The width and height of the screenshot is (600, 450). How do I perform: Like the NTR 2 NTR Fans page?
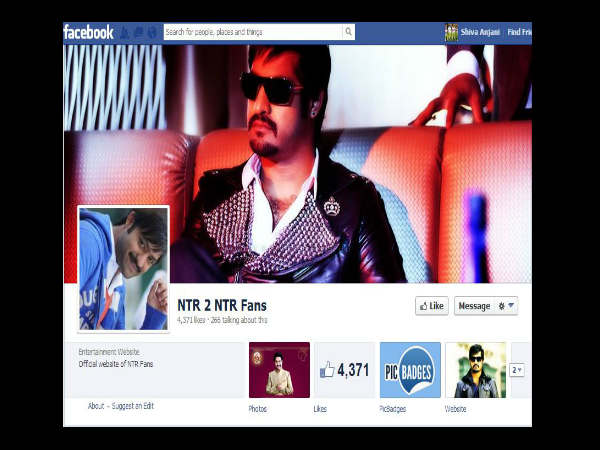pyautogui.click(x=432, y=306)
